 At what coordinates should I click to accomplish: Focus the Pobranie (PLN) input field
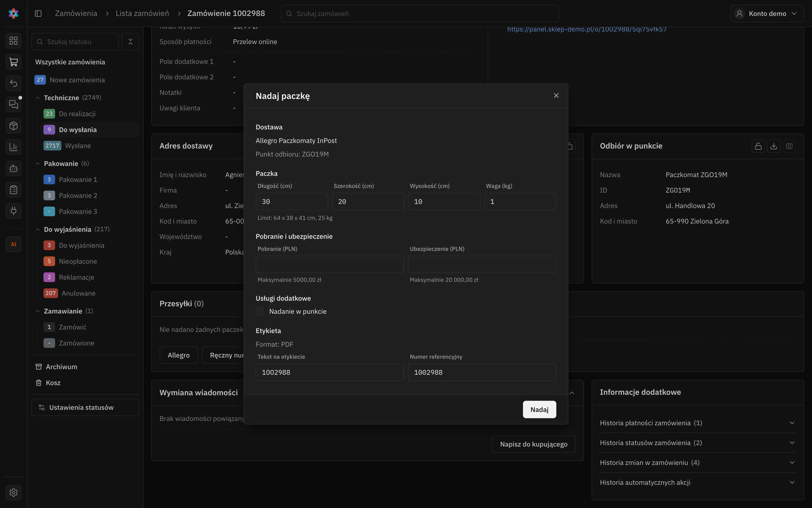[329, 264]
